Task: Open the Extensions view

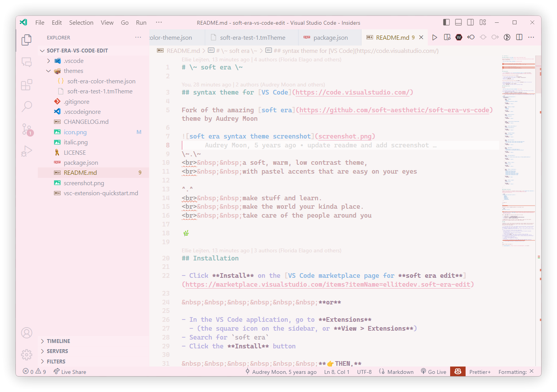Action: click(x=27, y=84)
